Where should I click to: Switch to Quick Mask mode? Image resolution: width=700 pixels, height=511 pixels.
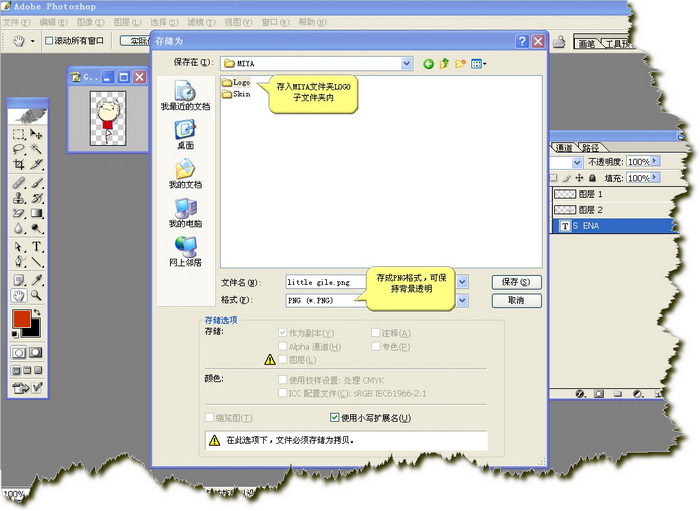(36, 353)
